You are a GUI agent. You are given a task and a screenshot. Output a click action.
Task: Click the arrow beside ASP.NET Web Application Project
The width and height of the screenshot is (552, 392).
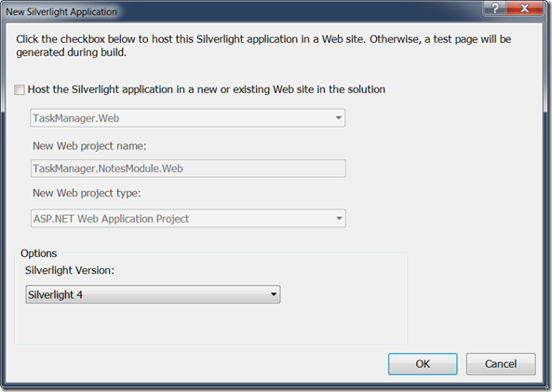(x=339, y=219)
